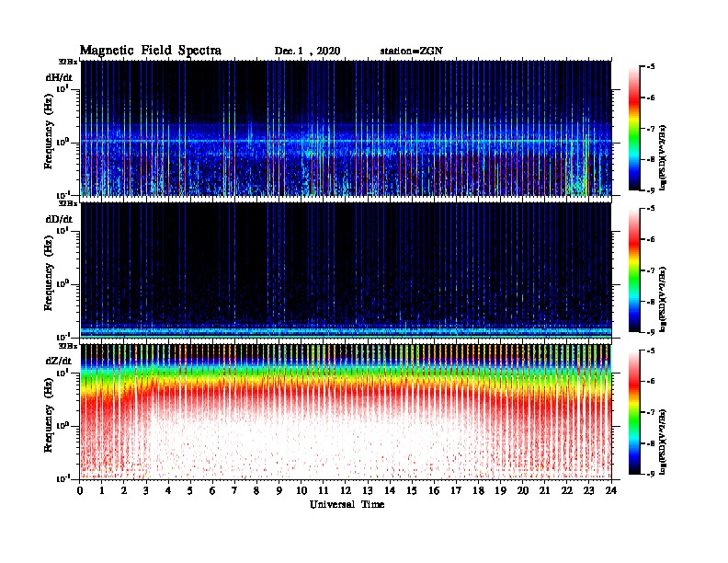The image size is (728, 563).
Task: Click the hour 24 tick label
Action: [611, 491]
